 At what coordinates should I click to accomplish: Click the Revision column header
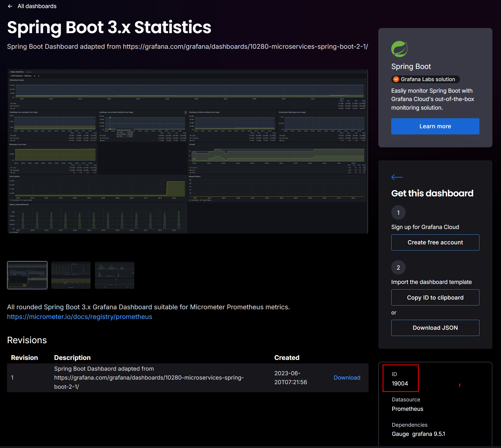coord(25,358)
